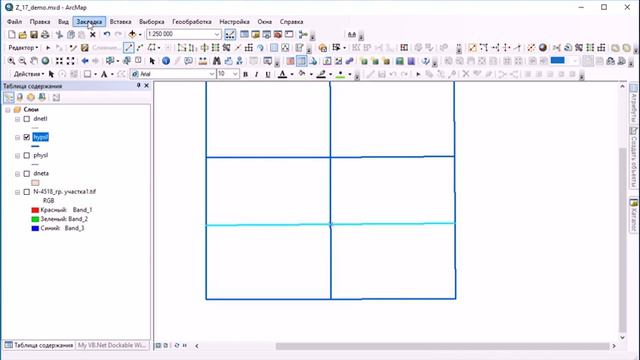The width and height of the screenshot is (640, 360).
Task: Switch to List By Drawing Order view
Action: coord(9,98)
